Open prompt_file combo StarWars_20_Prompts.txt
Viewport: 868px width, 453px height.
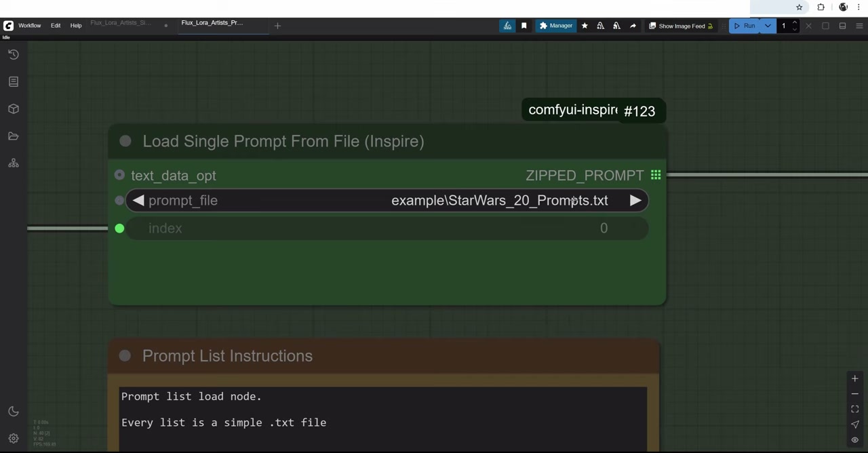(x=387, y=200)
